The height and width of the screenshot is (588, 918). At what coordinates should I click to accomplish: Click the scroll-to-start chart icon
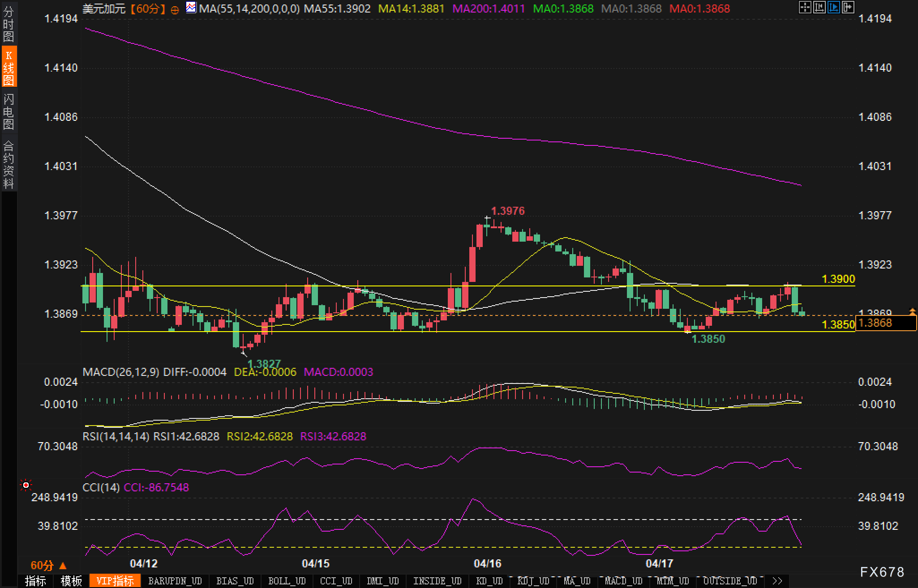pos(819,8)
